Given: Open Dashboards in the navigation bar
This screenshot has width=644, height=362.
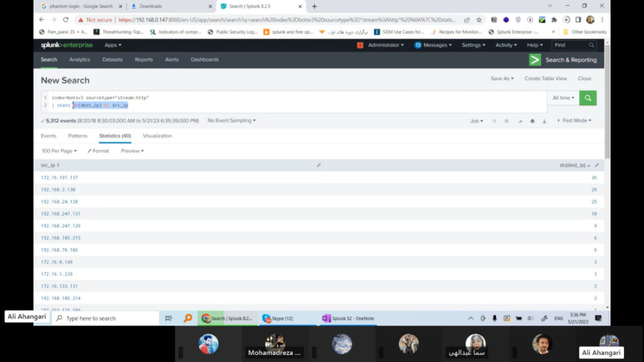Looking at the screenshot, I should pos(205,59).
